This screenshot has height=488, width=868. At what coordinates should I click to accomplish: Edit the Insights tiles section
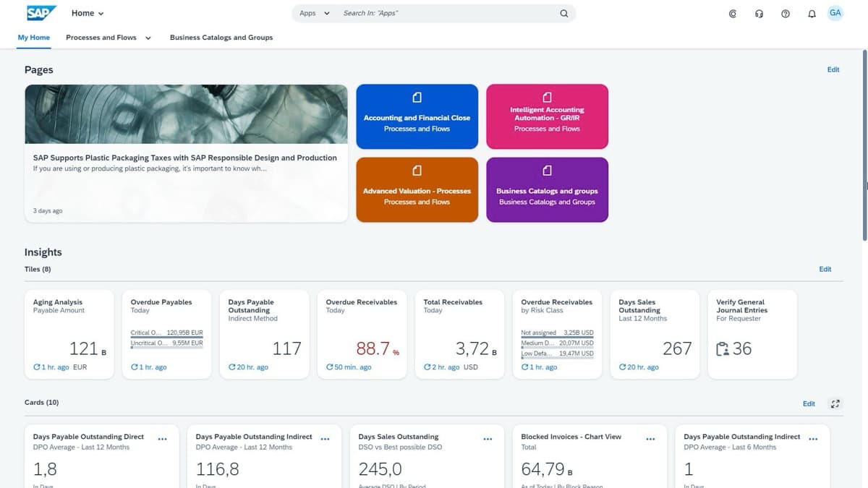825,268
